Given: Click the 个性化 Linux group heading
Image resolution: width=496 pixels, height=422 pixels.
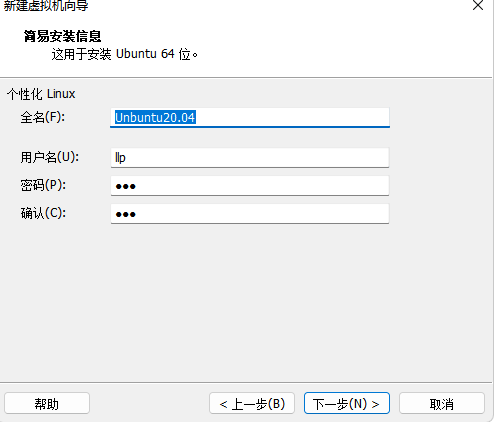Looking at the screenshot, I should 41,94.
